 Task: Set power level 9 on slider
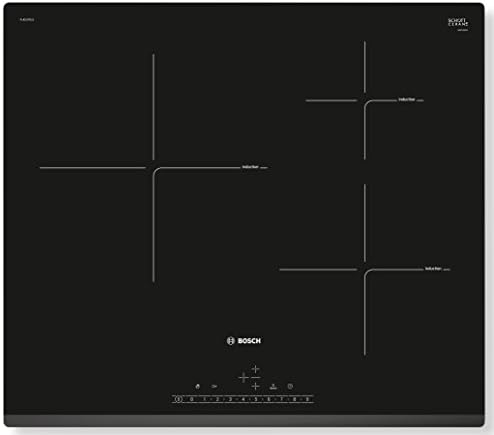click(x=307, y=399)
